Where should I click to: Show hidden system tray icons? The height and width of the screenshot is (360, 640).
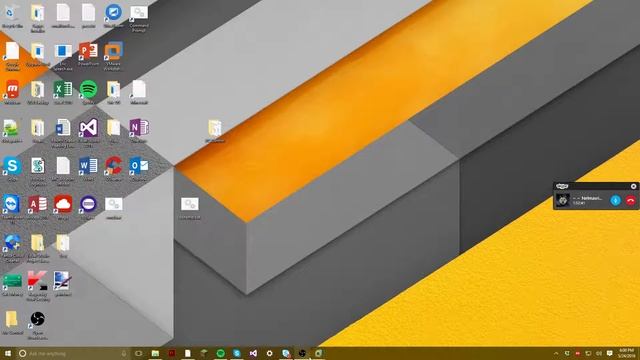(x=556, y=353)
